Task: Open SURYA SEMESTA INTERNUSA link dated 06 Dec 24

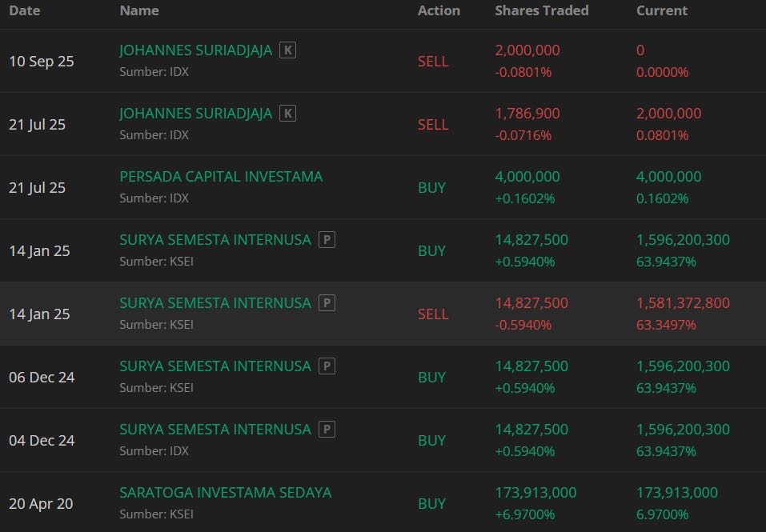Action: click(215, 366)
